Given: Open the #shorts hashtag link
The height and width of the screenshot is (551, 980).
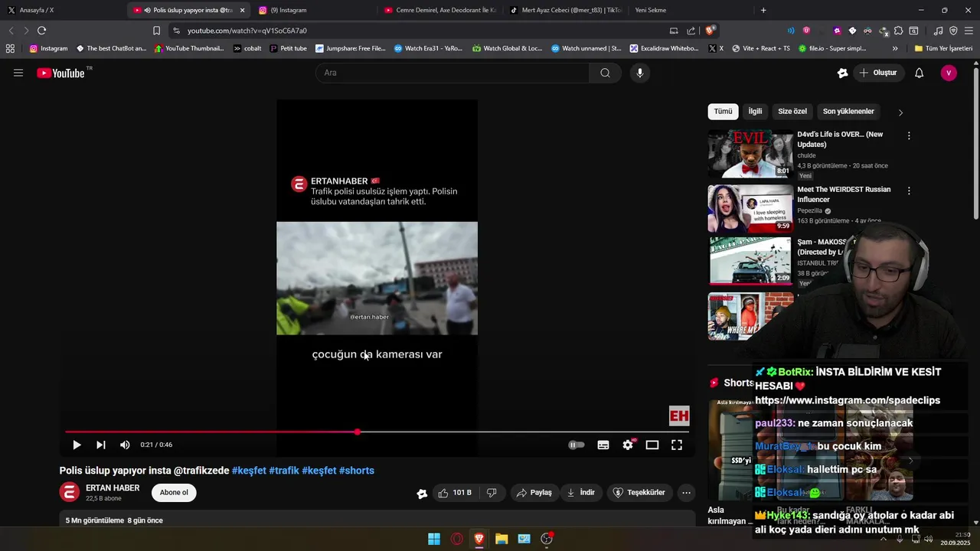Looking at the screenshot, I should (357, 471).
